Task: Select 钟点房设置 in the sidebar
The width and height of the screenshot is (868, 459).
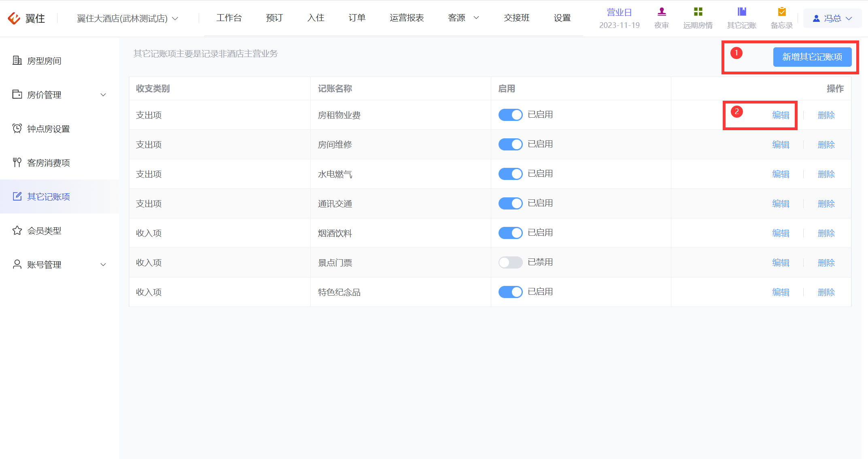Action: (59, 129)
